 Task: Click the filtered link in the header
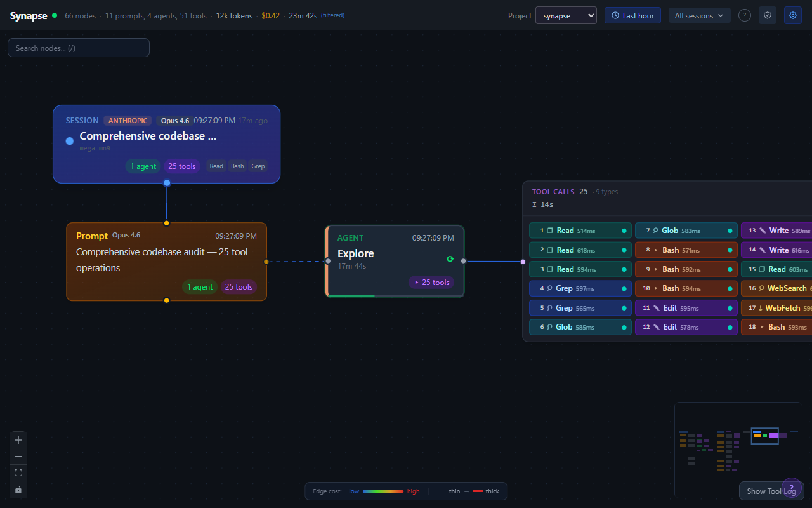tap(332, 16)
